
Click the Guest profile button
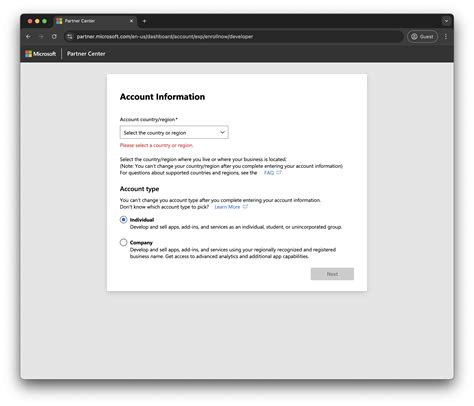(x=422, y=37)
